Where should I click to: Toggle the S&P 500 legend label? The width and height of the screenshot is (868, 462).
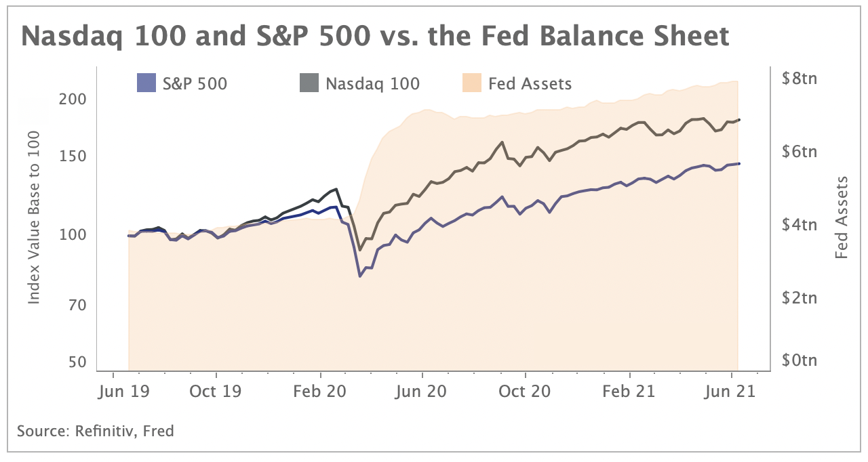[195, 84]
